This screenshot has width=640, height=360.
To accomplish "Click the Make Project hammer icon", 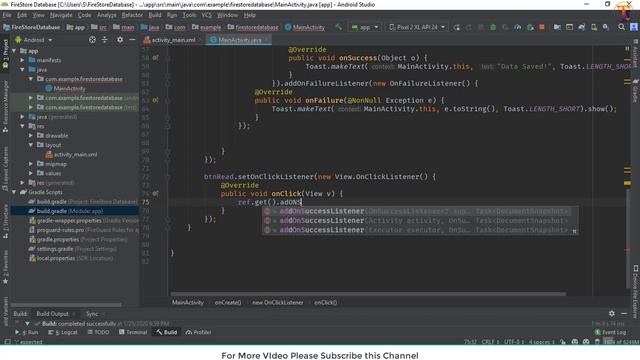I will tap(338, 27).
